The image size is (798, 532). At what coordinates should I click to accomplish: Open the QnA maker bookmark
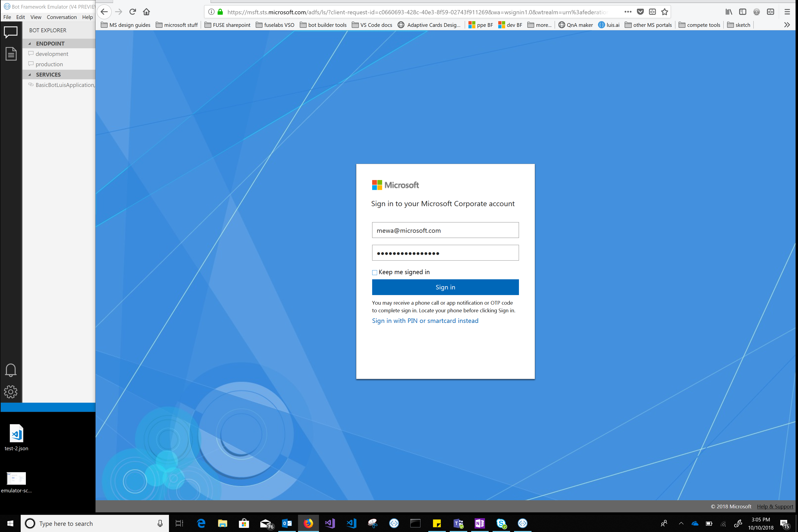coord(575,25)
